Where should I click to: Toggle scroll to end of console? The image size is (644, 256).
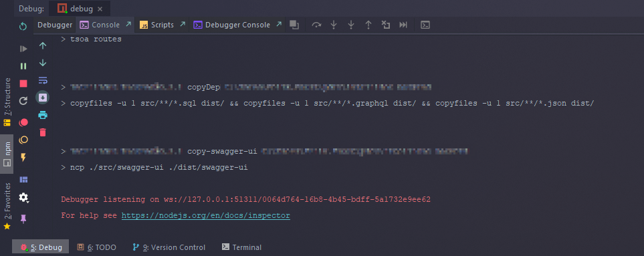(x=43, y=97)
